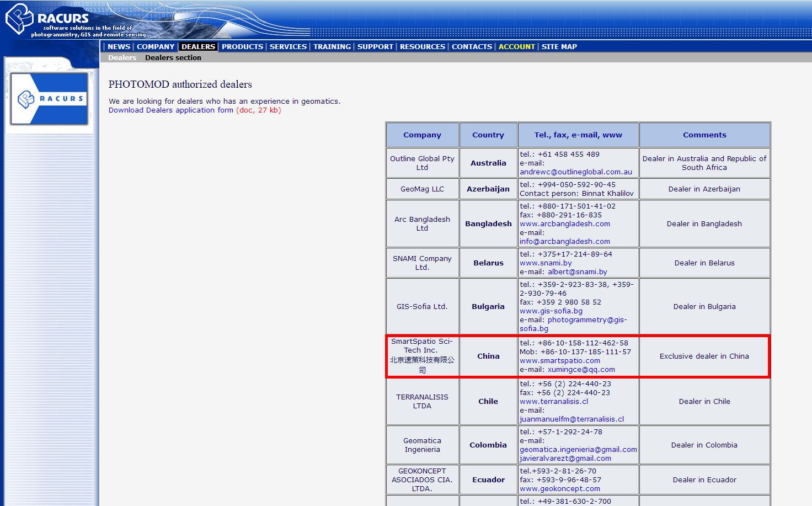This screenshot has width=812, height=506.
Task: Open the NEWS menu item
Action: pos(119,47)
